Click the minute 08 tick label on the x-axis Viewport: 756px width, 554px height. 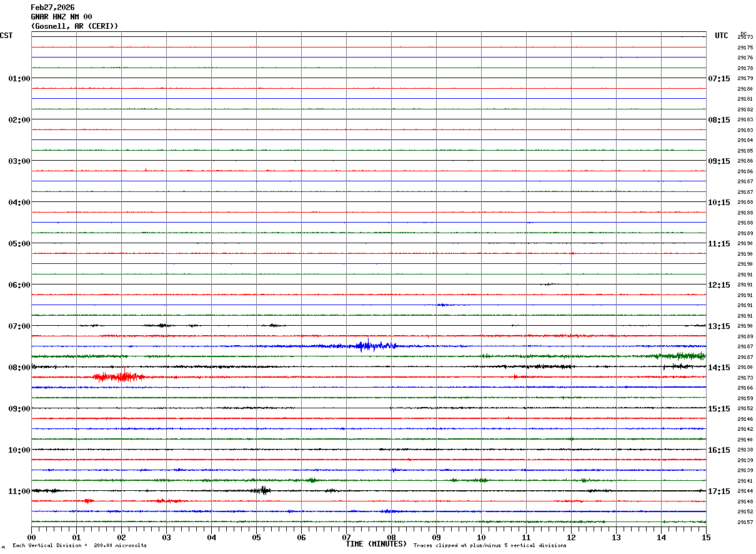coord(391,537)
